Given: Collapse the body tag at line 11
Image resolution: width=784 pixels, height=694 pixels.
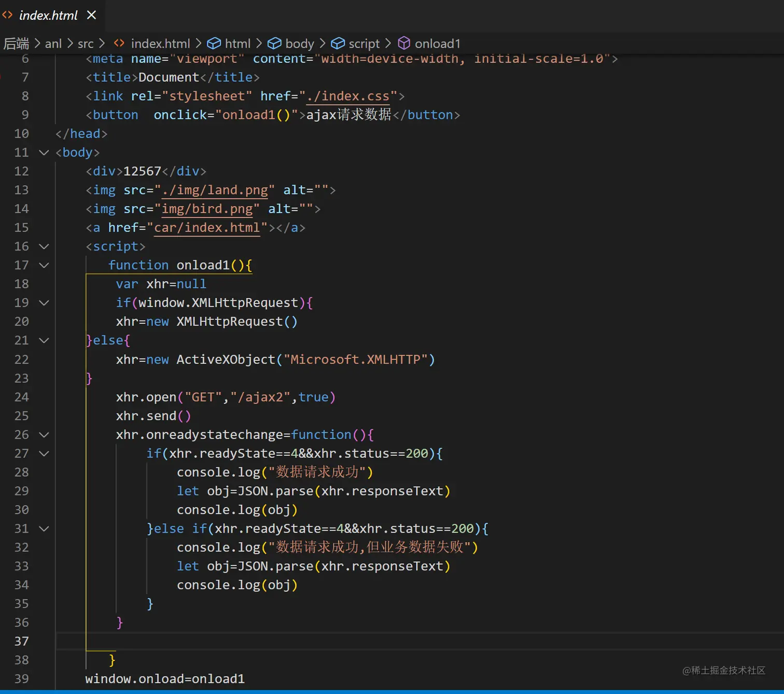Looking at the screenshot, I should (x=44, y=152).
